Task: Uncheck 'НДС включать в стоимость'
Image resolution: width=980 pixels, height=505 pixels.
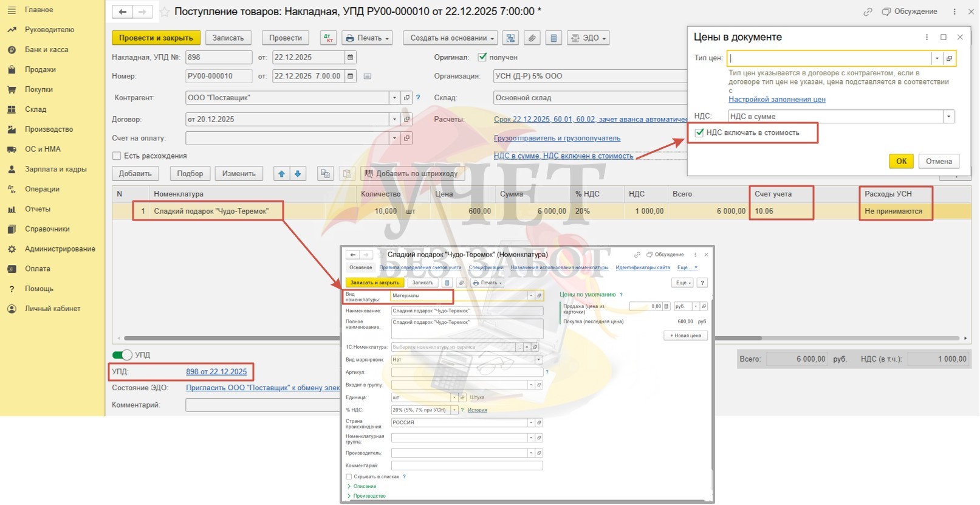Action: pyautogui.click(x=699, y=132)
